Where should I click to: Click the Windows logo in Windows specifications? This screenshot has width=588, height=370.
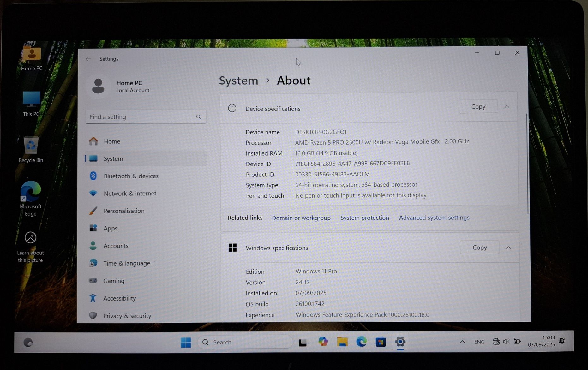(x=233, y=248)
